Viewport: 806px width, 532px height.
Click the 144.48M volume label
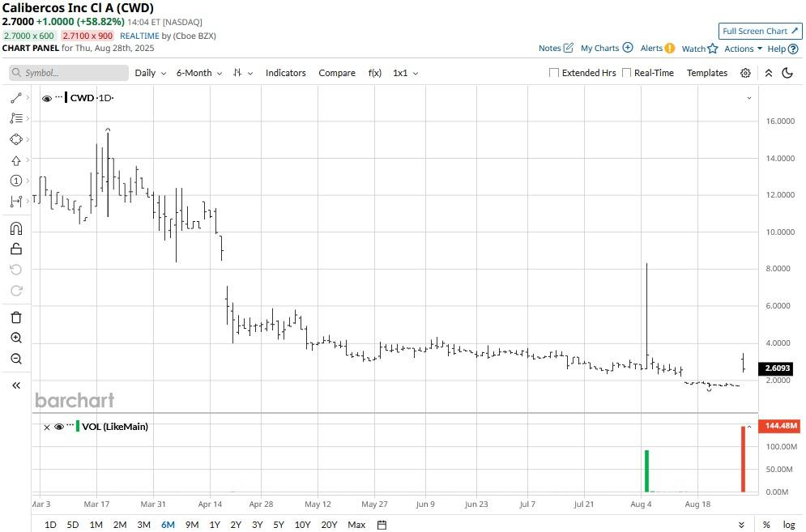pos(781,426)
